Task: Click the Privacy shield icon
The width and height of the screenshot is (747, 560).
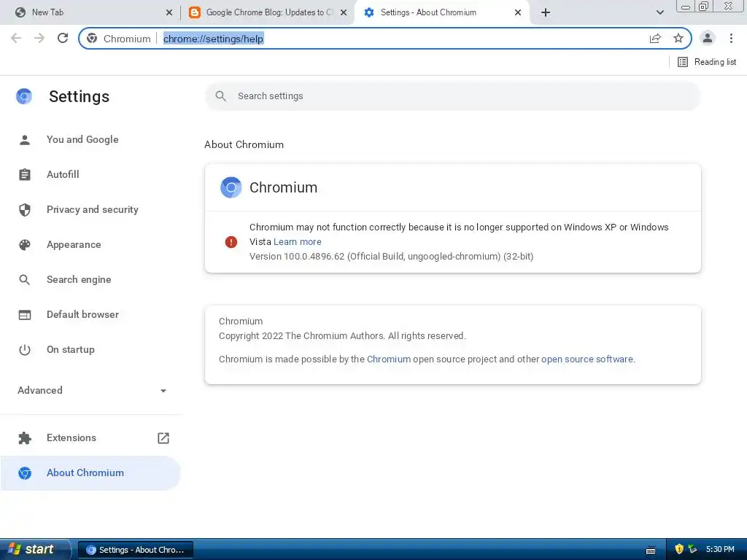Action: click(x=24, y=209)
